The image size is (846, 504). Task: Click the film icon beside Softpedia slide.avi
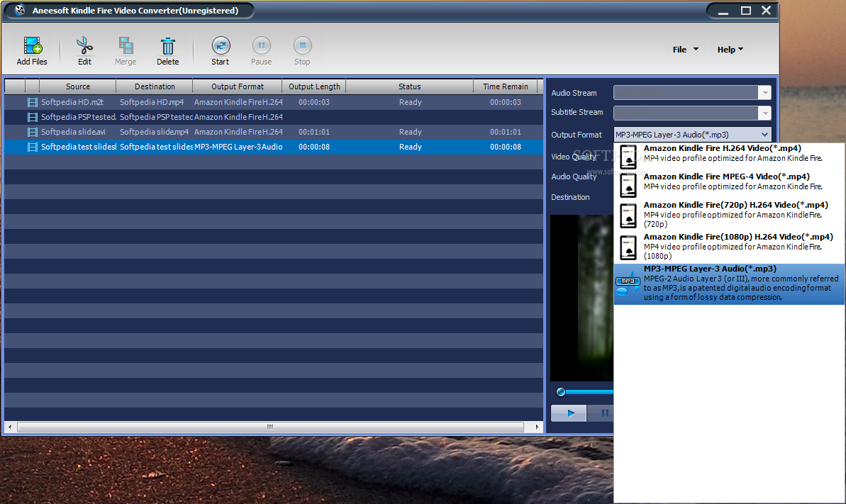[x=33, y=132]
